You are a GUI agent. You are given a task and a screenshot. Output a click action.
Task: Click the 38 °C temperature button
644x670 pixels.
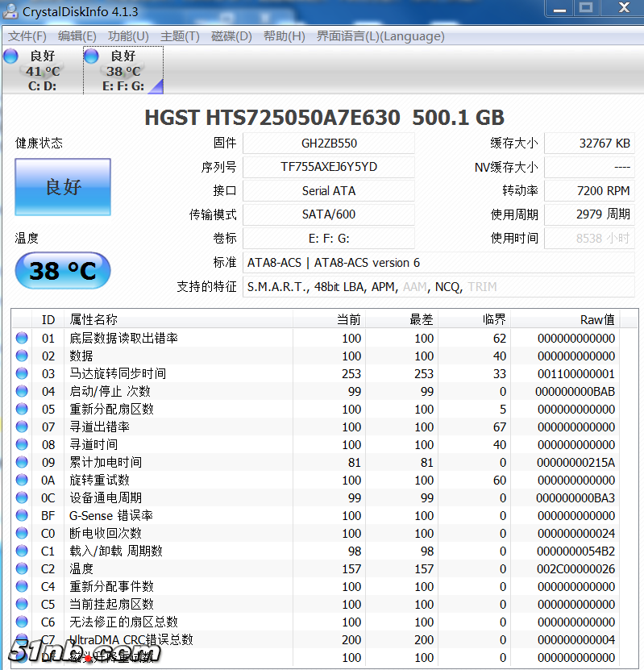coord(63,271)
